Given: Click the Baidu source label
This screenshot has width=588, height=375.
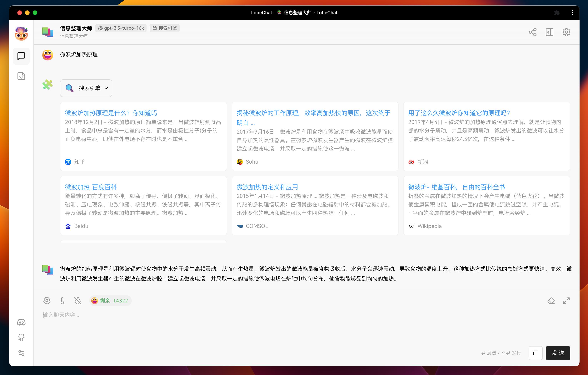Looking at the screenshot, I should (81, 226).
